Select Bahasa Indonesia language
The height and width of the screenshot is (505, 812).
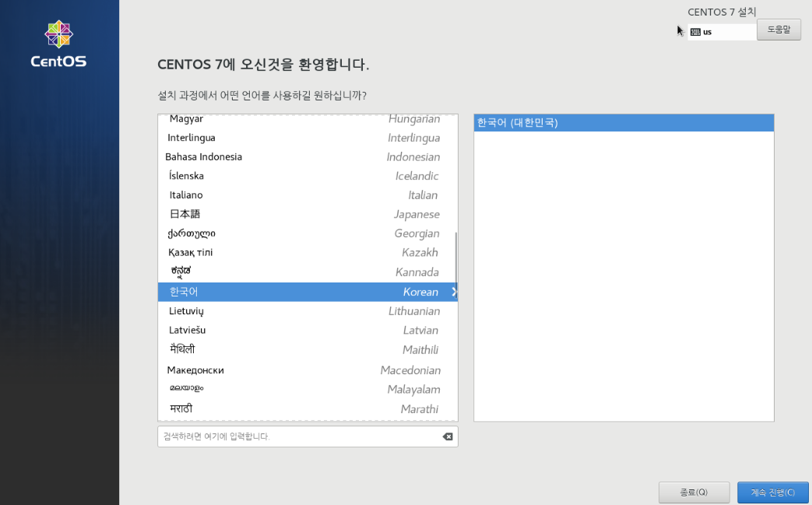[308, 156]
